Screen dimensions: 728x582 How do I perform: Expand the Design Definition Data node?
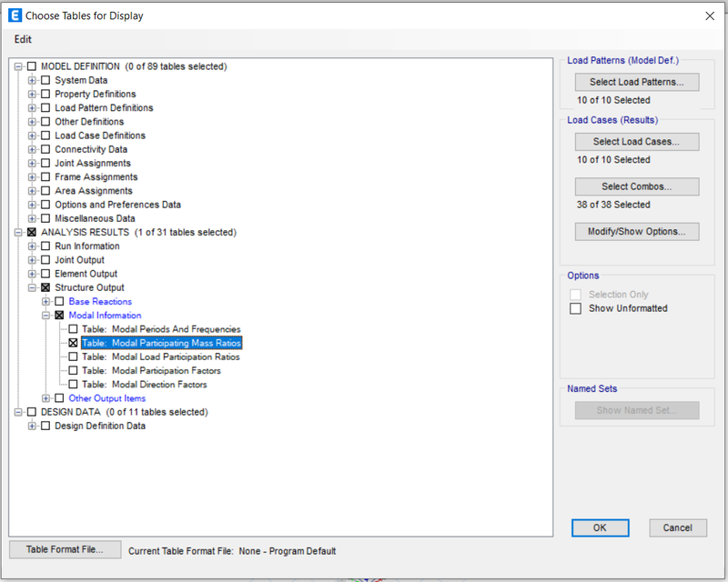(x=32, y=426)
